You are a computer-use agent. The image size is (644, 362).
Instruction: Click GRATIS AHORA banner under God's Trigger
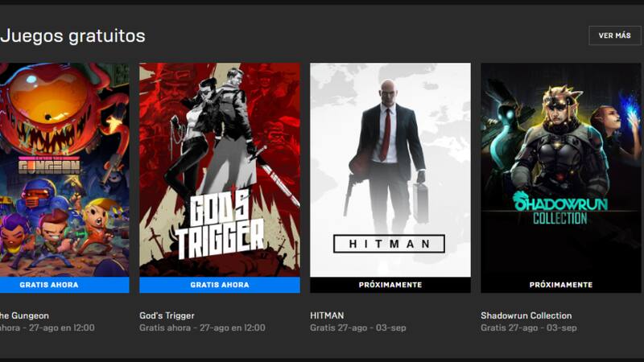[220, 285]
